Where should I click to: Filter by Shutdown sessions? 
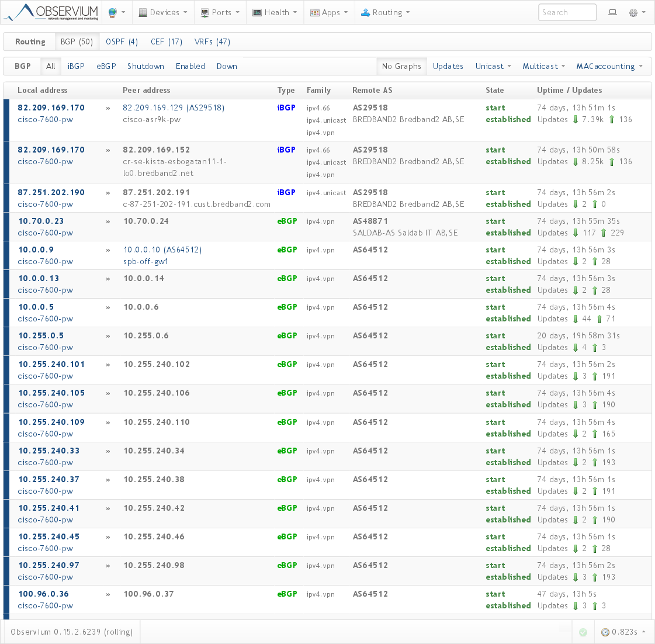145,66
